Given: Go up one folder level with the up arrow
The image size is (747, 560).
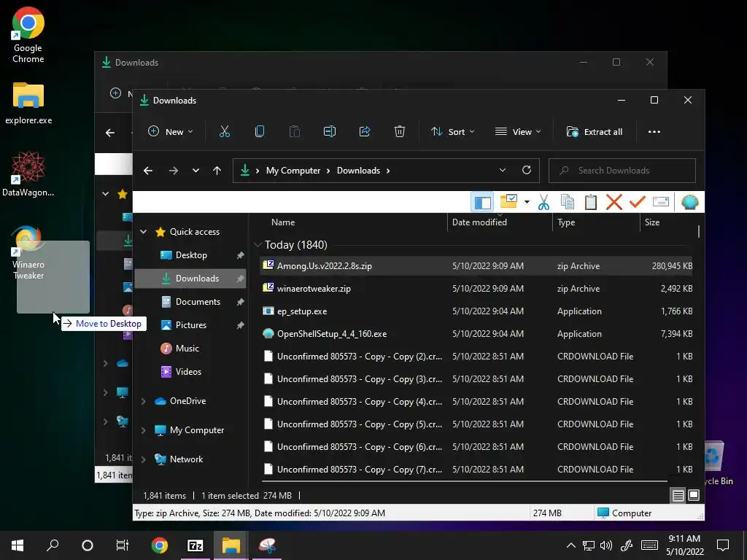Looking at the screenshot, I should click(217, 171).
